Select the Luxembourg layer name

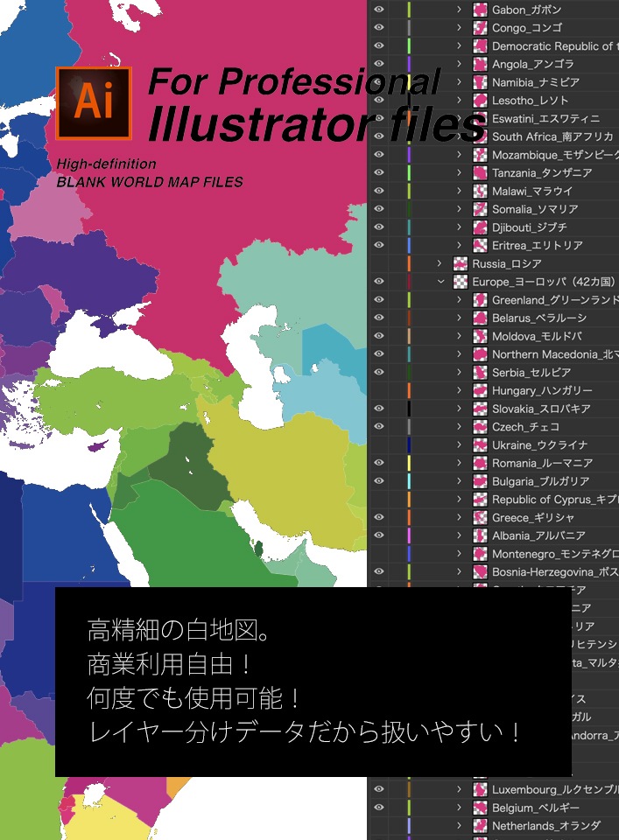coord(555,789)
